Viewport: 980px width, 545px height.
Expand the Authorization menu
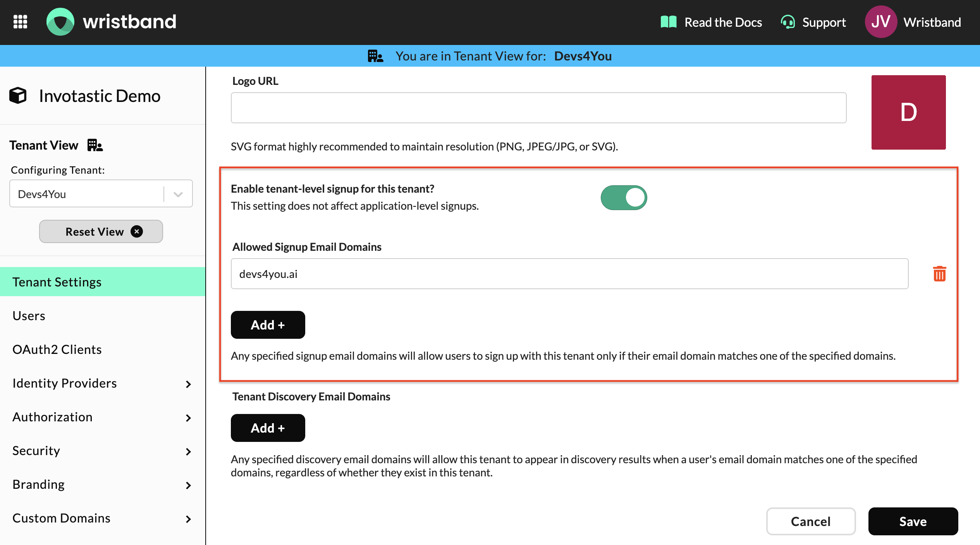point(188,417)
